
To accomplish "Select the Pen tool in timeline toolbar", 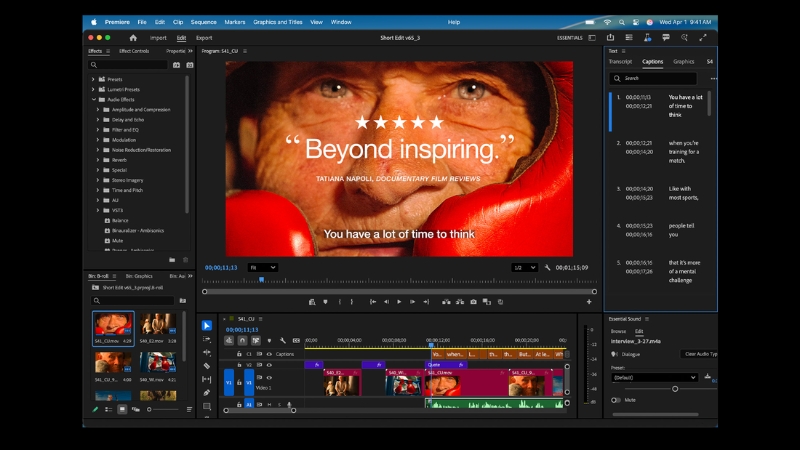I will 207,393.
